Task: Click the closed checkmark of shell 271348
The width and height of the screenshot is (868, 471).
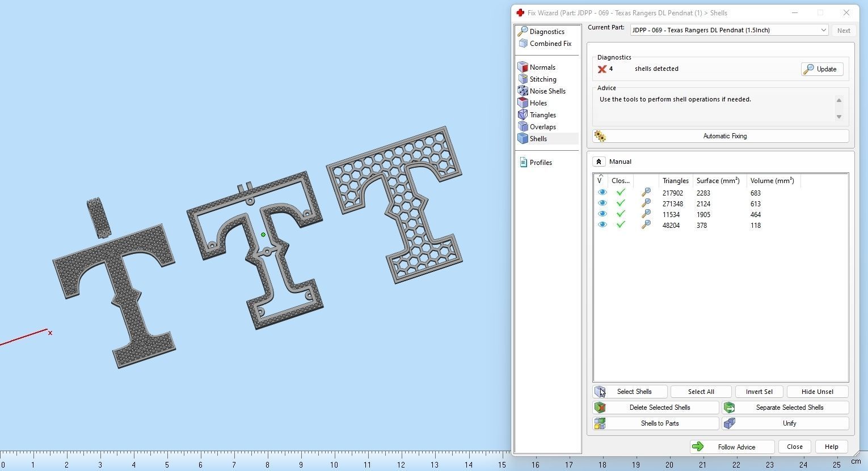Action: (621, 203)
